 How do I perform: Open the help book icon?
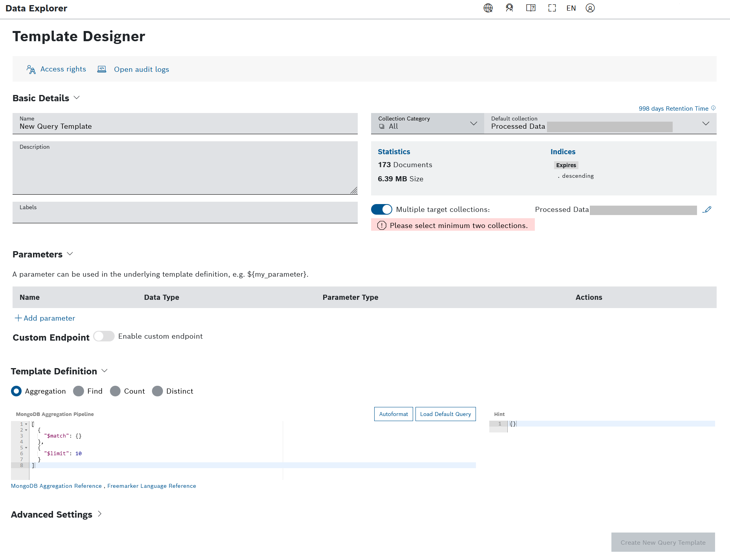coord(531,8)
